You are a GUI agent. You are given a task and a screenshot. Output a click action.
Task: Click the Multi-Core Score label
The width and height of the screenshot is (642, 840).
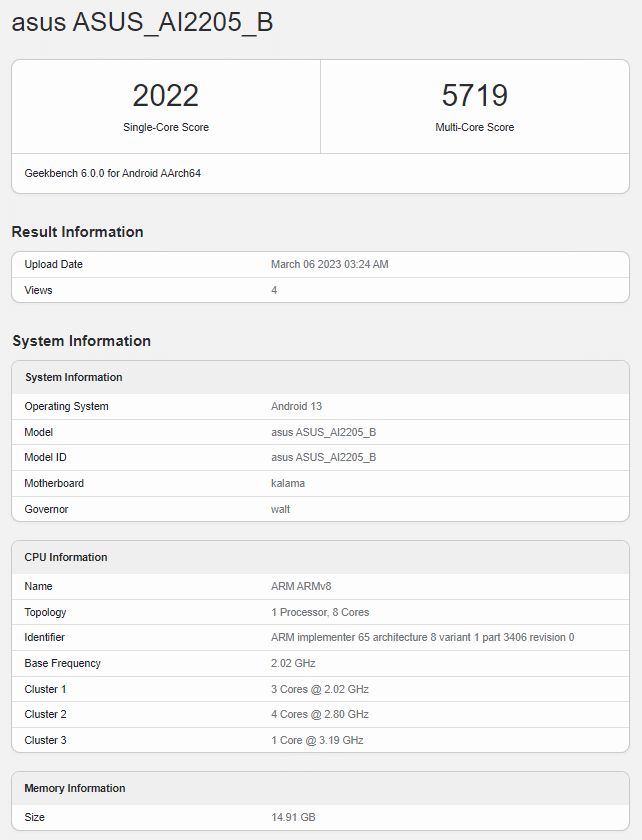475,128
